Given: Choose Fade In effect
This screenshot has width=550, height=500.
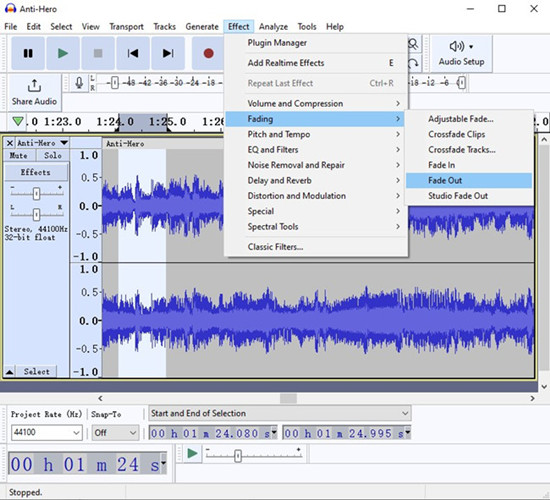Looking at the screenshot, I should [469, 165].
